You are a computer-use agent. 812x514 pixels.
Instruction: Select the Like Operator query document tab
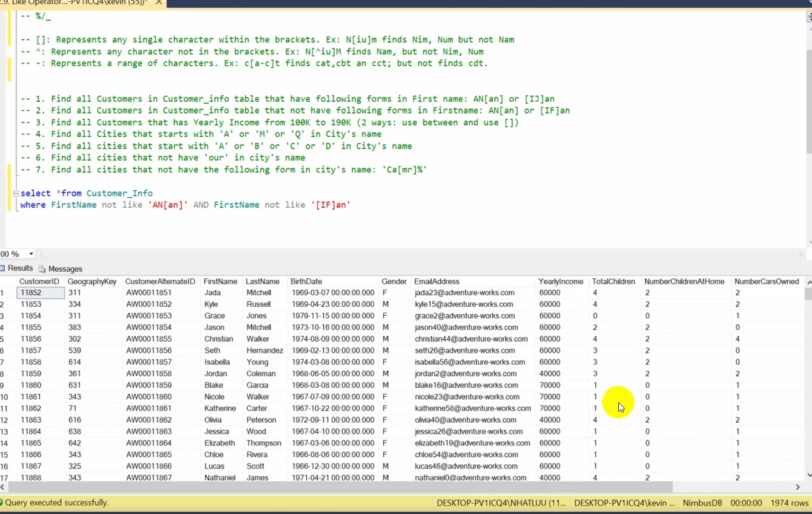(x=82, y=4)
